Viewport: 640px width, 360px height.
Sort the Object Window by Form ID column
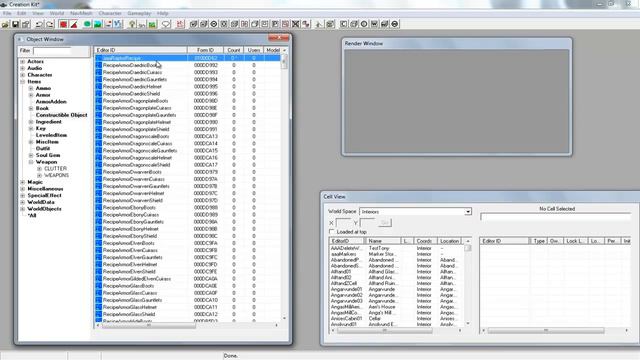tap(205, 50)
